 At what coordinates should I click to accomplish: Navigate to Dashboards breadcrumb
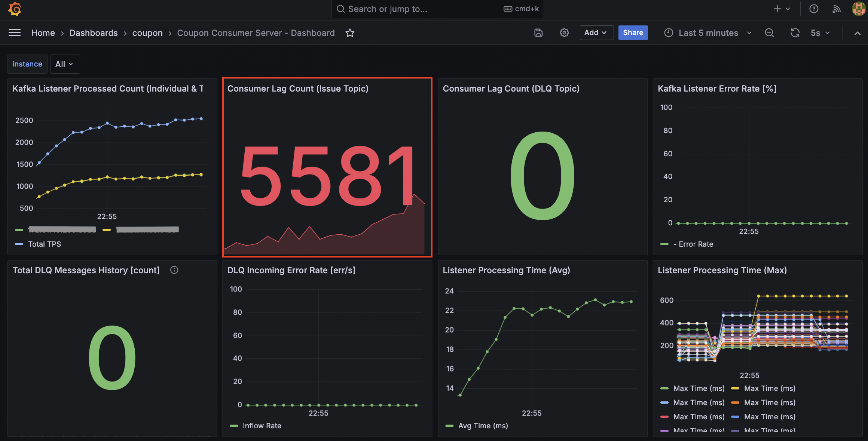tap(94, 33)
